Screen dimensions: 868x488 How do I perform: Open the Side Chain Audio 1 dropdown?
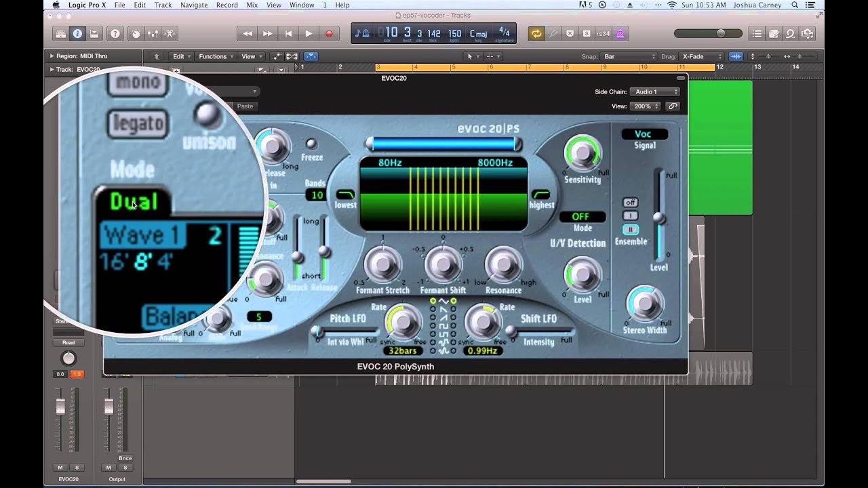(654, 91)
